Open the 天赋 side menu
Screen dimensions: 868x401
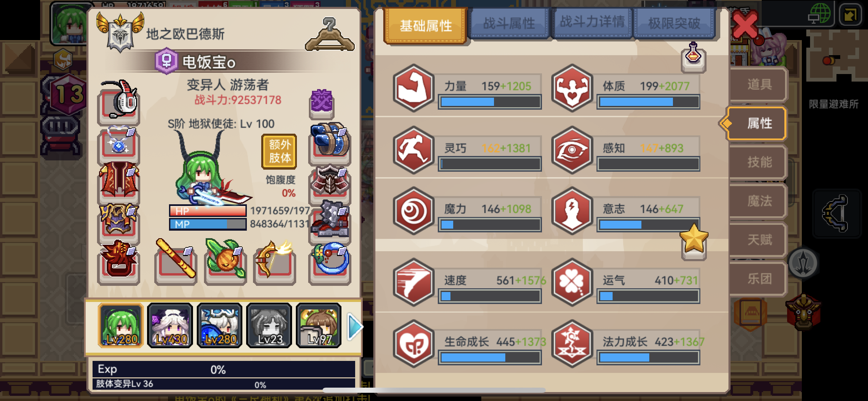[x=759, y=240]
